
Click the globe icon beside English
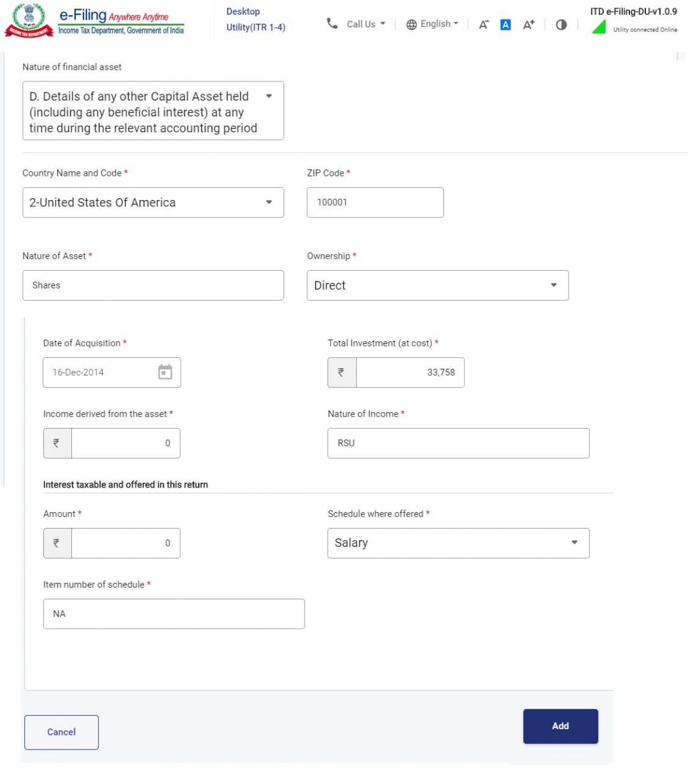(x=412, y=24)
